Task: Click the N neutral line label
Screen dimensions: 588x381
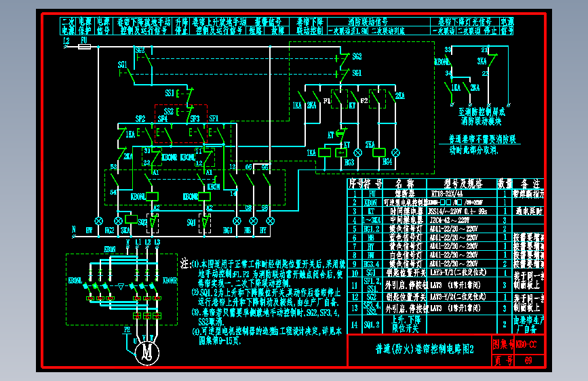Action: coord(74,229)
